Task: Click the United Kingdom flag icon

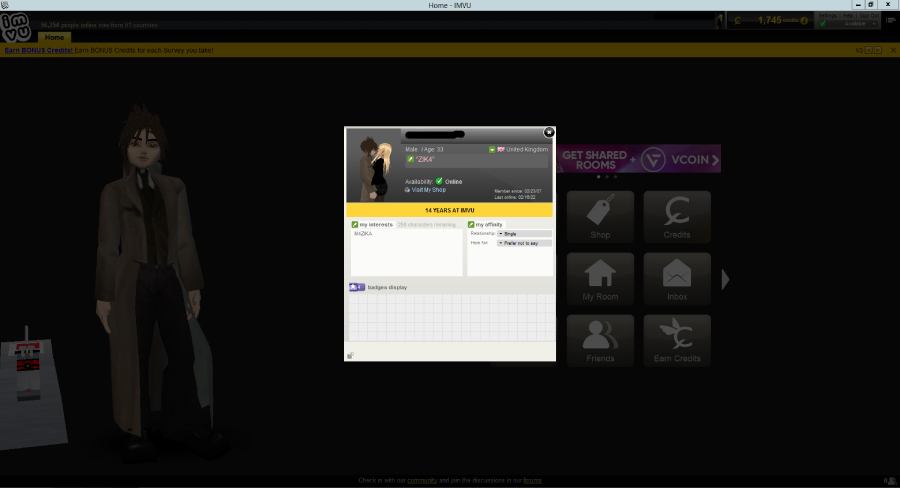Action: [501, 149]
